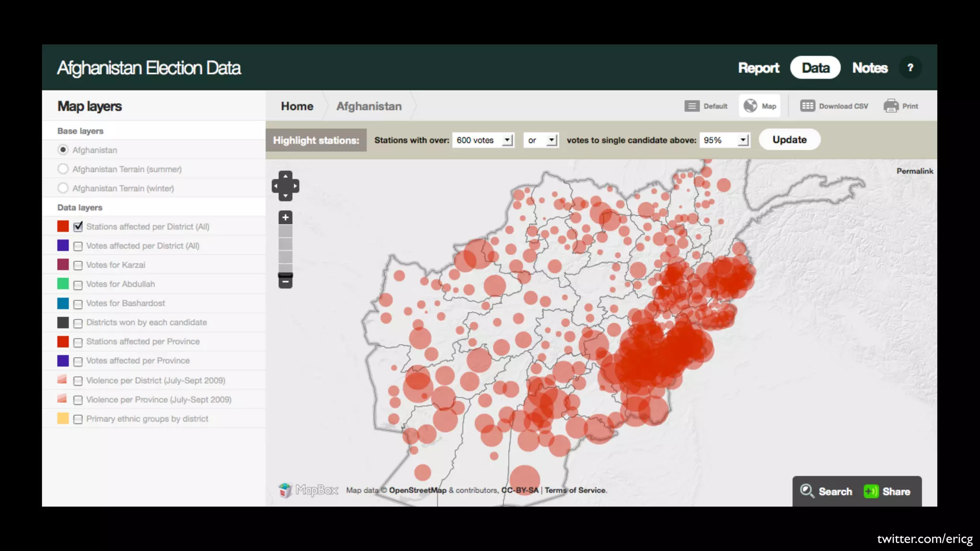Click the Default view list icon

(691, 106)
